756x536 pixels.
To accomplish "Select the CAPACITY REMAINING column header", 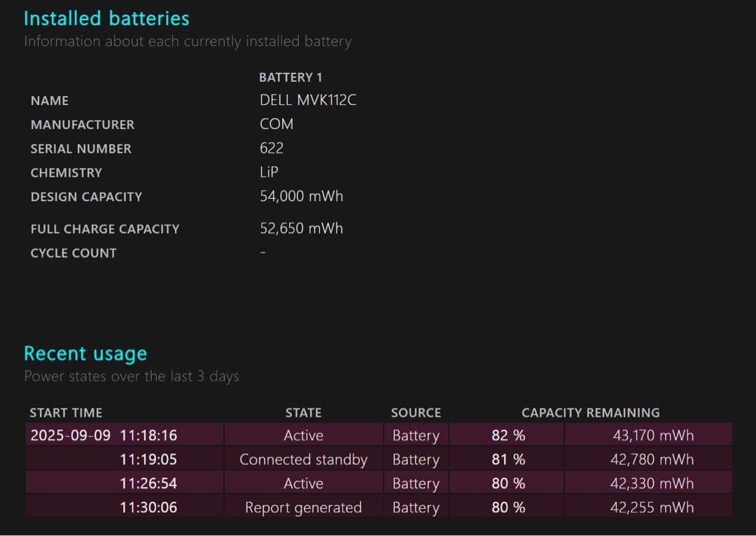I will tap(590, 413).
